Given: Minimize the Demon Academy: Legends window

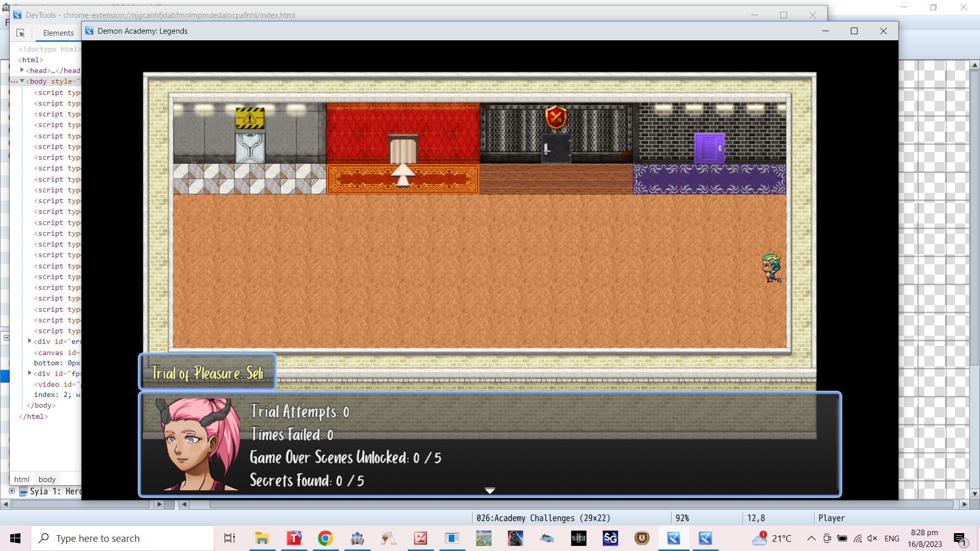Looking at the screenshot, I should (825, 31).
